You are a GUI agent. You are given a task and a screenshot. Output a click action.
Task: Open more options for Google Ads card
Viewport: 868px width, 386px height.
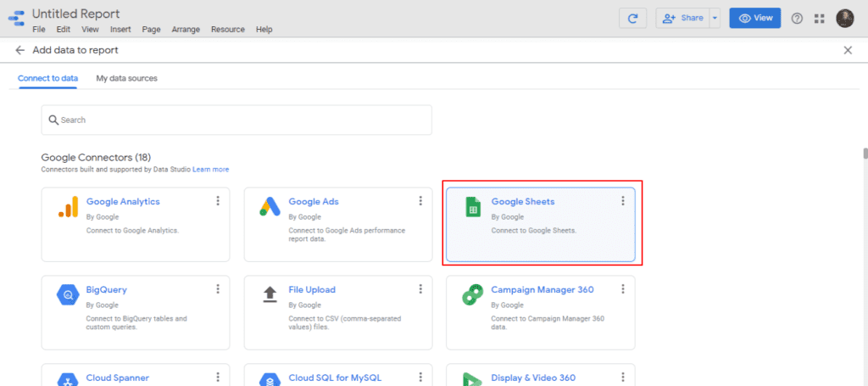click(x=420, y=201)
